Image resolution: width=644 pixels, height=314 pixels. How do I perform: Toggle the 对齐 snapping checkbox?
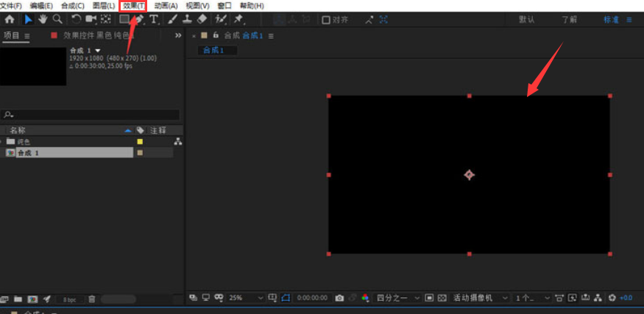[x=326, y=20]
